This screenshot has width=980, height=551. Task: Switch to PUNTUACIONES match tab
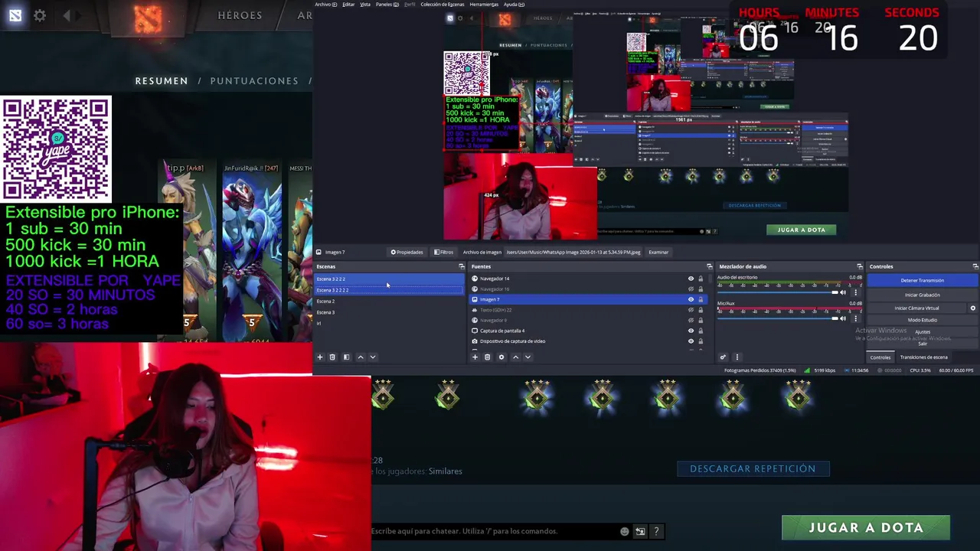tap(254, 81)
